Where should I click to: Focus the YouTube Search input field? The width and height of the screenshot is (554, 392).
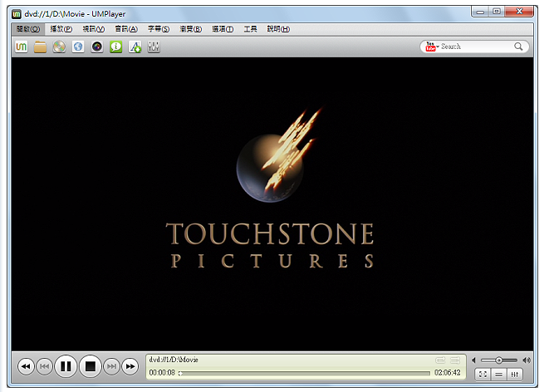[476, 47]
